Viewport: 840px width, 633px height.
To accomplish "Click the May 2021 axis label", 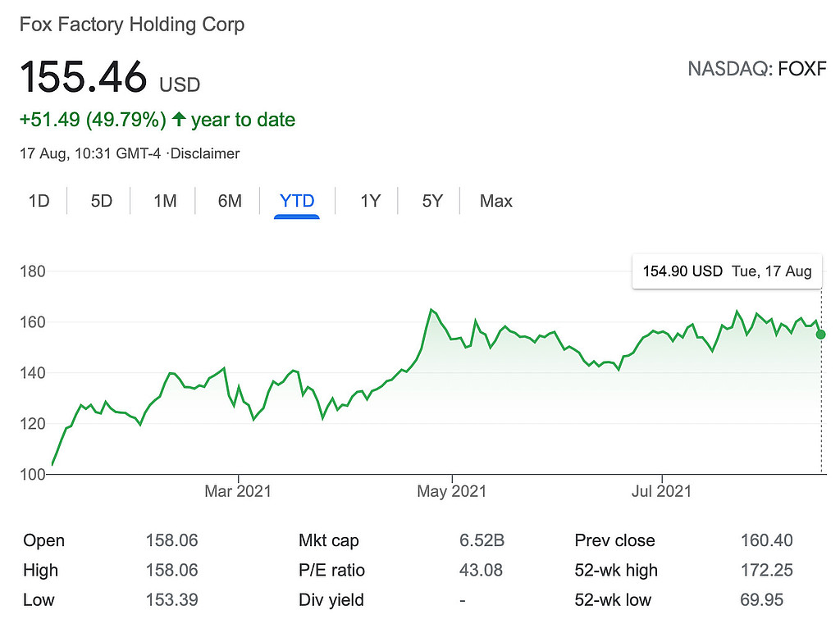I will (452, 492).
